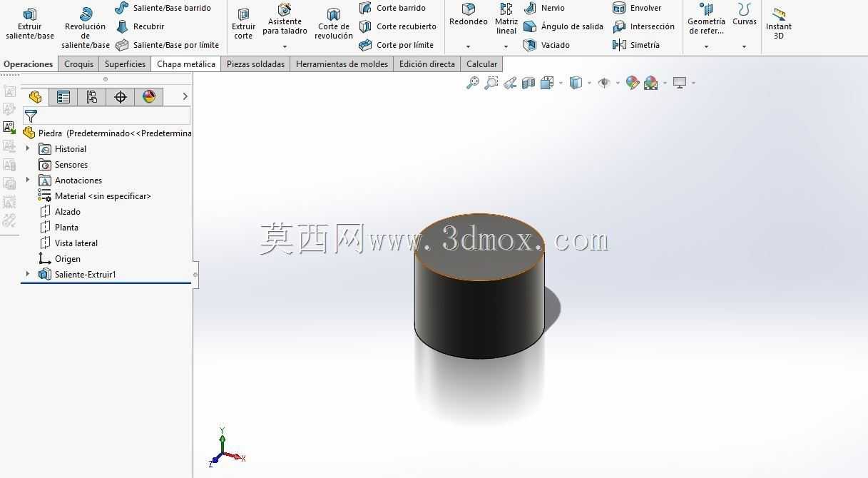Image resolution: width=868 pixels, height=478 pixels.
Task: Click the Previous view icon
Action: [510, 83]
